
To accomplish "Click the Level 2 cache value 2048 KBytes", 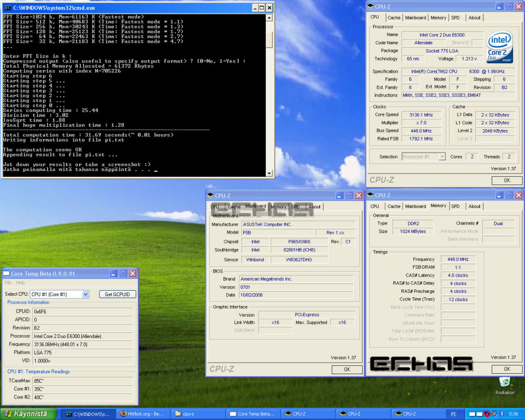I will click(495, 131).
